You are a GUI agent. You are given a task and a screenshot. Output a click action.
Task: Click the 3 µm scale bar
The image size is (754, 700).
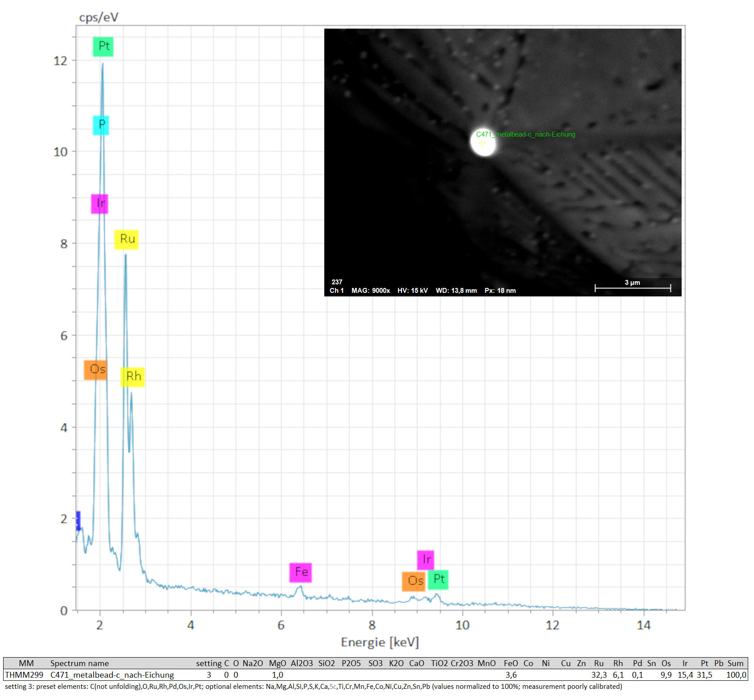point(633,288)
